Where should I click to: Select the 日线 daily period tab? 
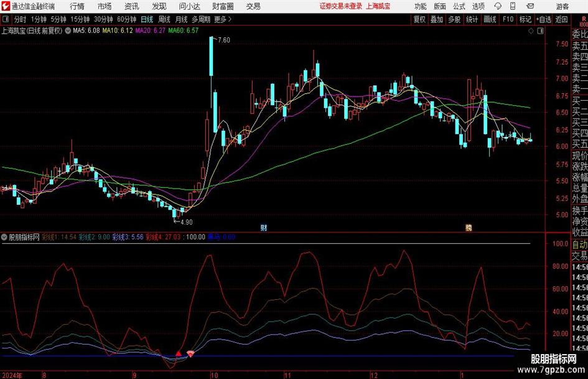click(x=147, y=19)
